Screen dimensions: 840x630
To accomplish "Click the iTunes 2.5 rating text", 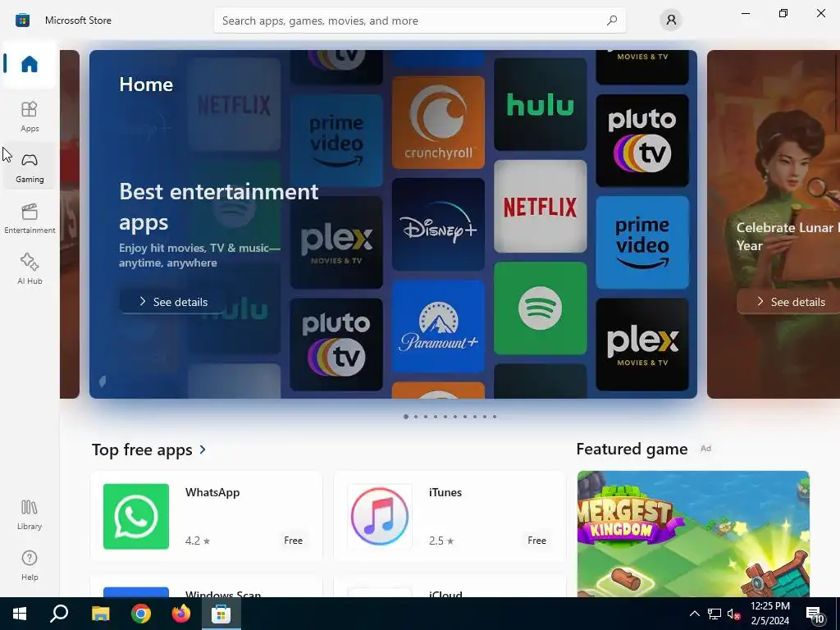I will click(441, 541).
